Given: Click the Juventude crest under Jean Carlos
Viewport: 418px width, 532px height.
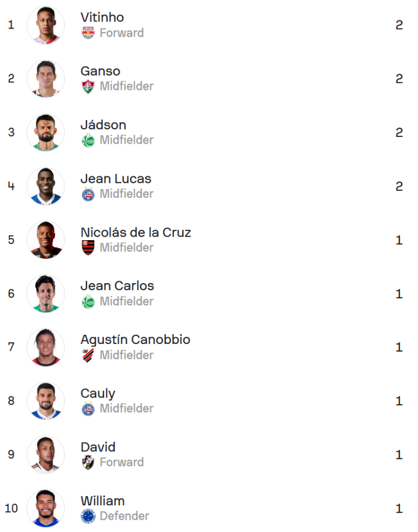Looking at the screenshot, I should tap(88, 302).
